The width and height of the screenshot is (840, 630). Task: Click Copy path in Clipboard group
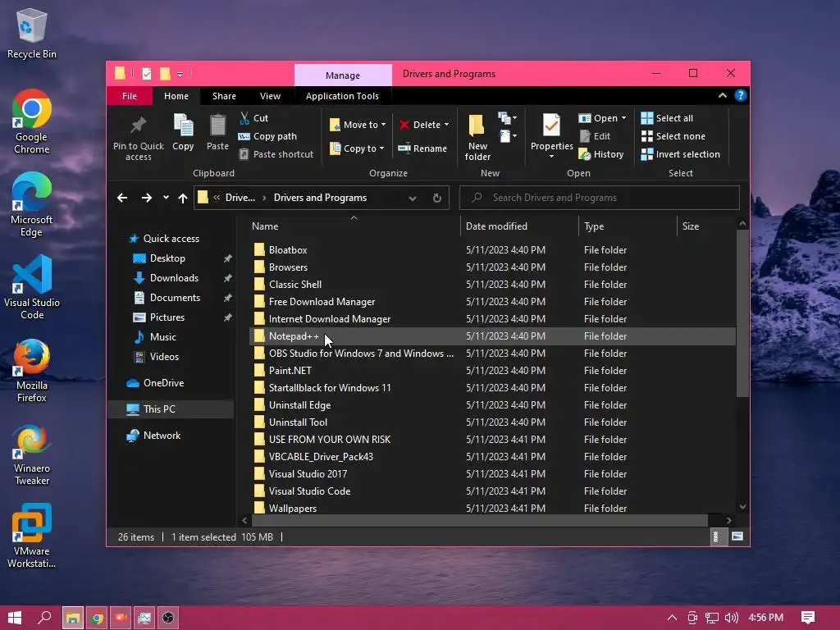click(267, 136)
